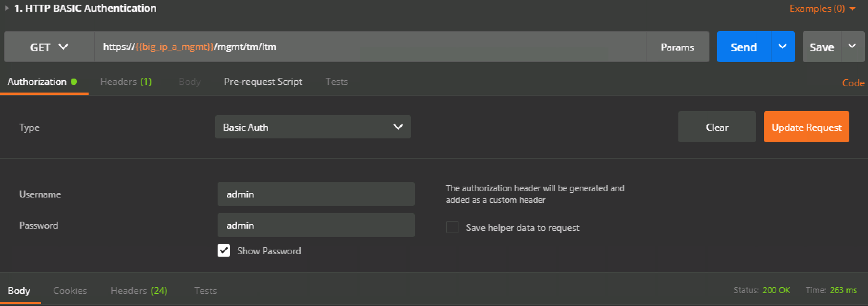This screenshot has width=868, height=306.
Task: Open the Code snippet link
Action: [853, 83]
